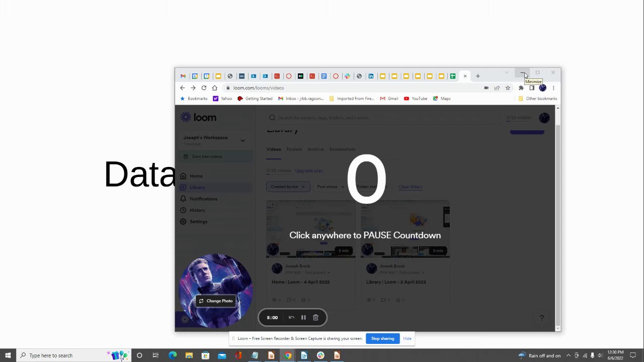Click the Loom logo

198,117
